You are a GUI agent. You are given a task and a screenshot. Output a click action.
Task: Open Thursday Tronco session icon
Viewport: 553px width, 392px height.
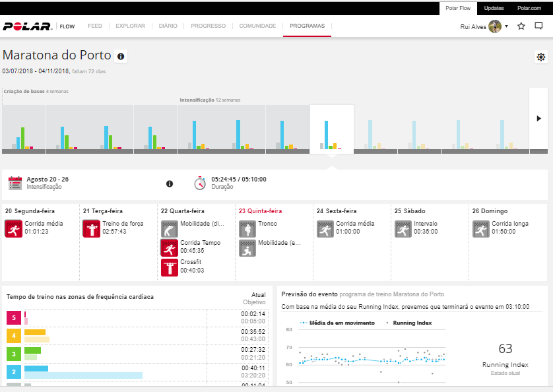coord(247,228)
